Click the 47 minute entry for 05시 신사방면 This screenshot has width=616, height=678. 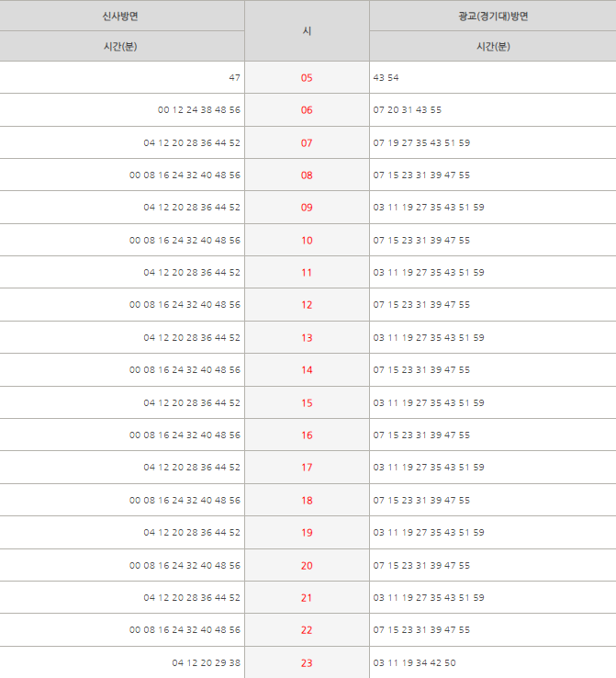click(235, 78)
